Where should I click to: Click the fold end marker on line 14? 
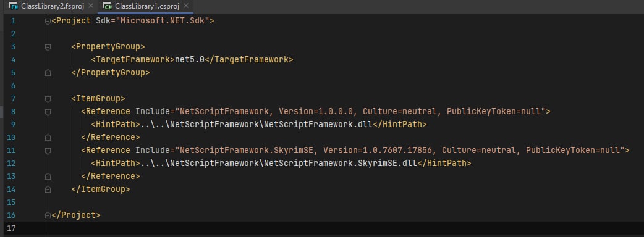click(48, 189)
